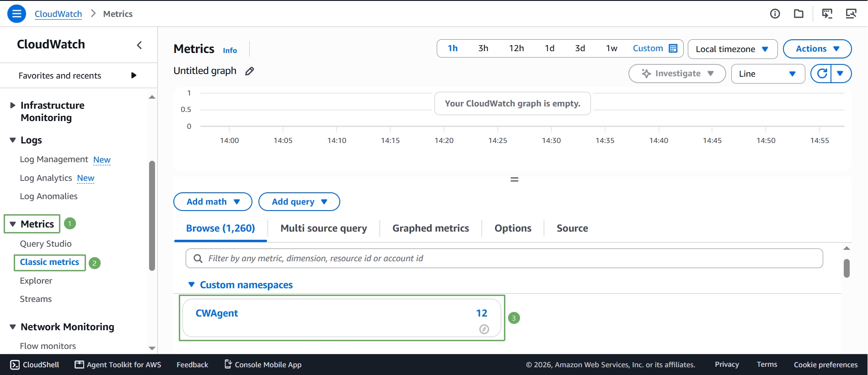This screenshot has height=375, width=868.
Task: Open the Add query dropdown
Action: pyautogui.click(x=299, y=201)
